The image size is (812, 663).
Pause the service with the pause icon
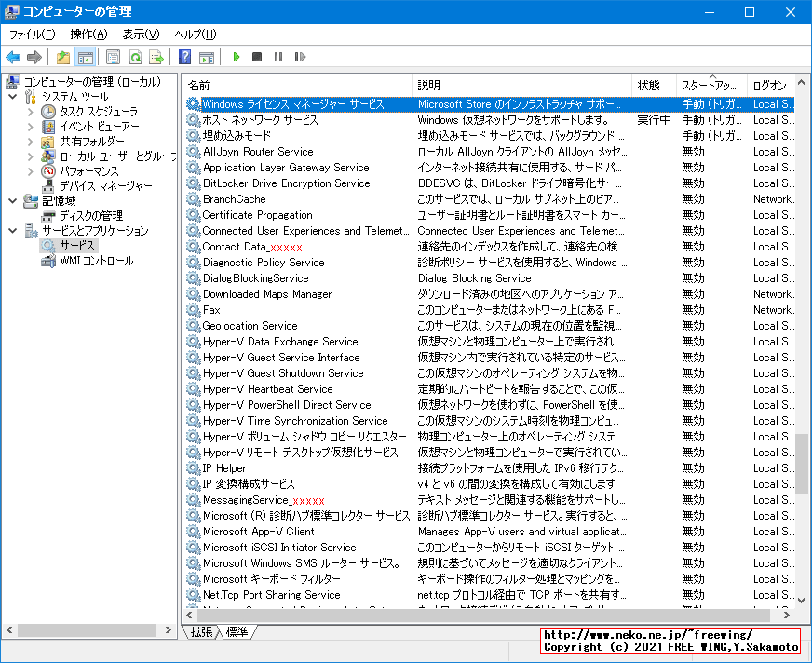(x=276, y=57)
